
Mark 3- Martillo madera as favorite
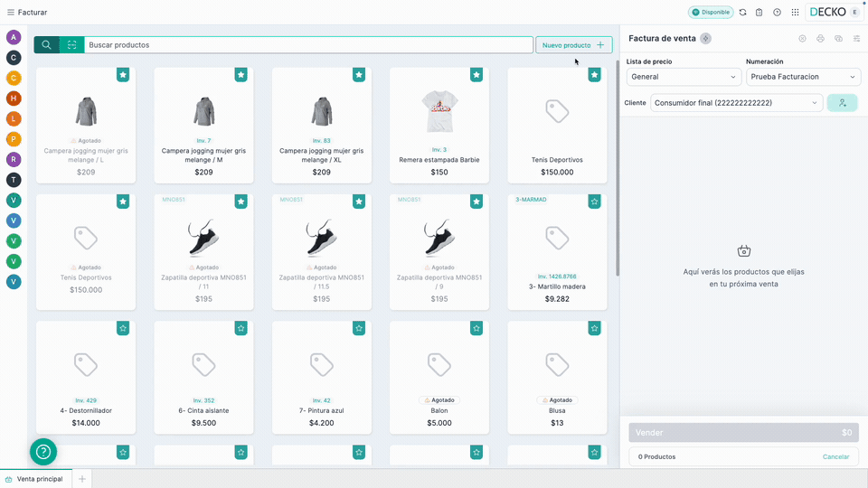pos(594,201)
